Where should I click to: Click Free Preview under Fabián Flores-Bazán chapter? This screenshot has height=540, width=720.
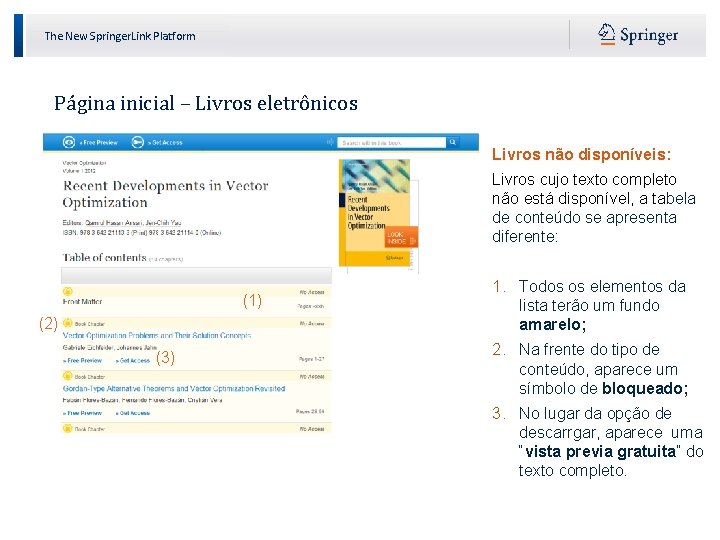[x=82, y=413]
